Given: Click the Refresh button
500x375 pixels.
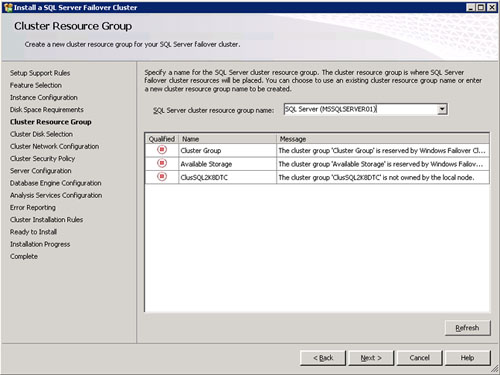Looking at the screenshot, I should [x=467, y=328].
